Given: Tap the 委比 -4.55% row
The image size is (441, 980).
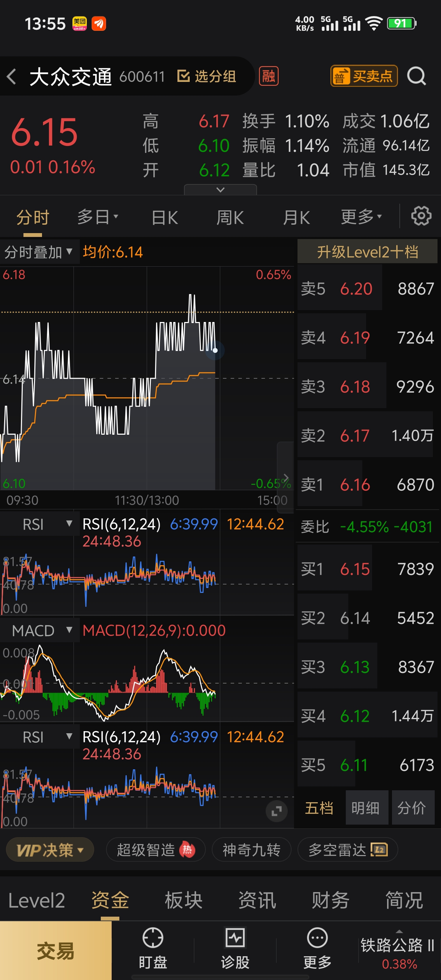Looking at the screenshot, I should [367, 526].
